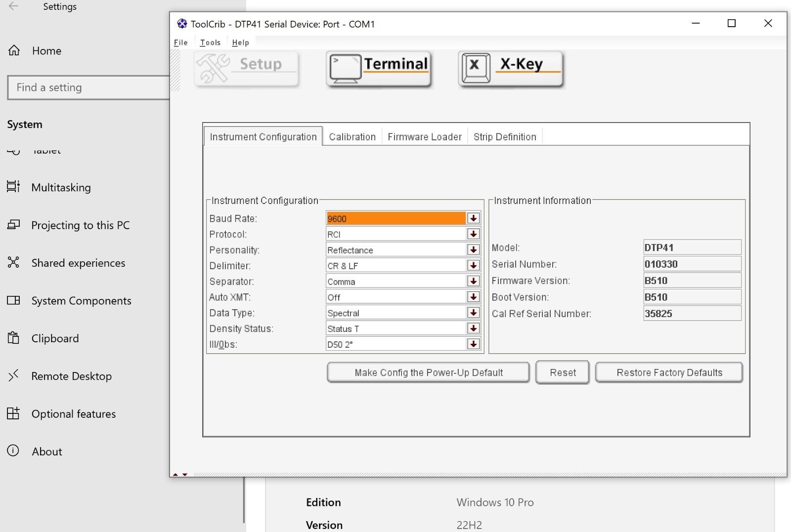Select the Setup toolbar button
Viewport: 791px width, 532px height.
247,69
